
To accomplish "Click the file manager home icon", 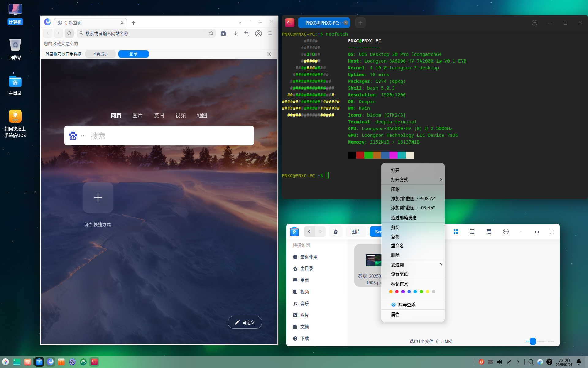I will [x=336, y=232].
